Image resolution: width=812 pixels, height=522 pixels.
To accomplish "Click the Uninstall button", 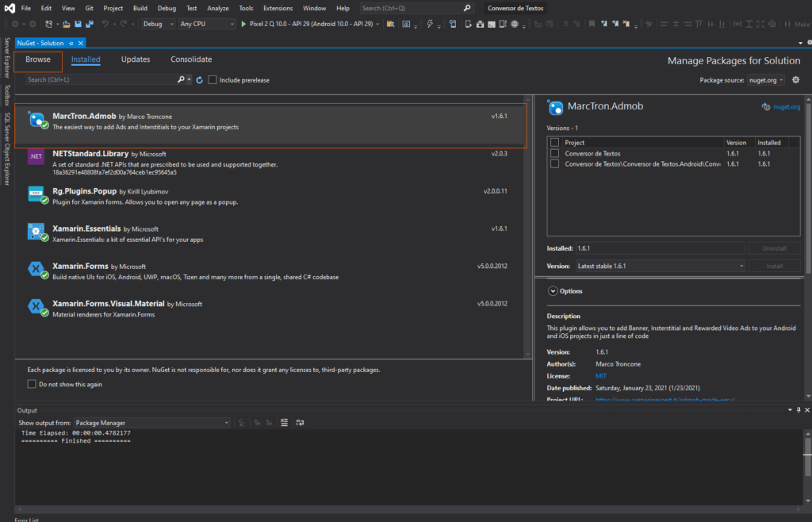I will coord(774,248).
